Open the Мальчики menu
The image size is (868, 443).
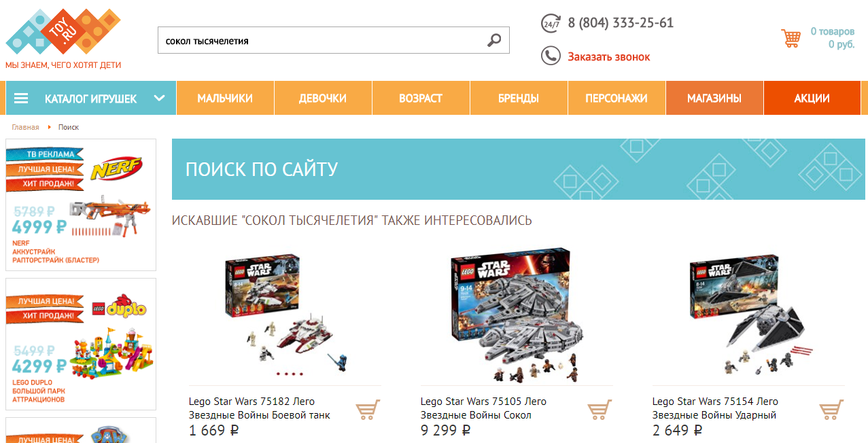(x=225, y=99)
